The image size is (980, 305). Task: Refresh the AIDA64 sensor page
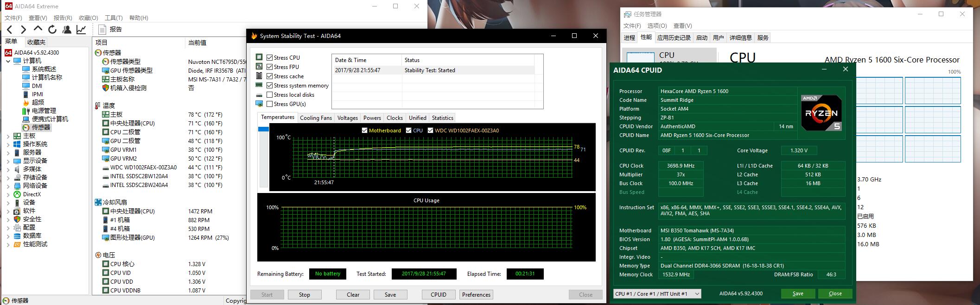pos(52,30)
